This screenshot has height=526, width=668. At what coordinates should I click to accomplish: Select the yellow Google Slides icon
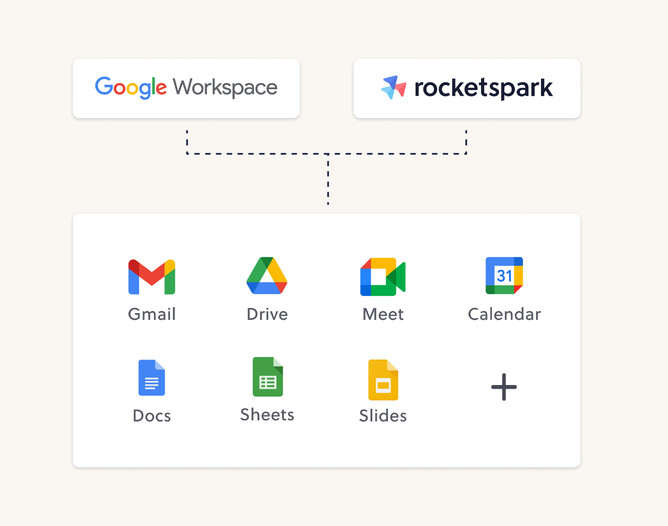[383, 379]
